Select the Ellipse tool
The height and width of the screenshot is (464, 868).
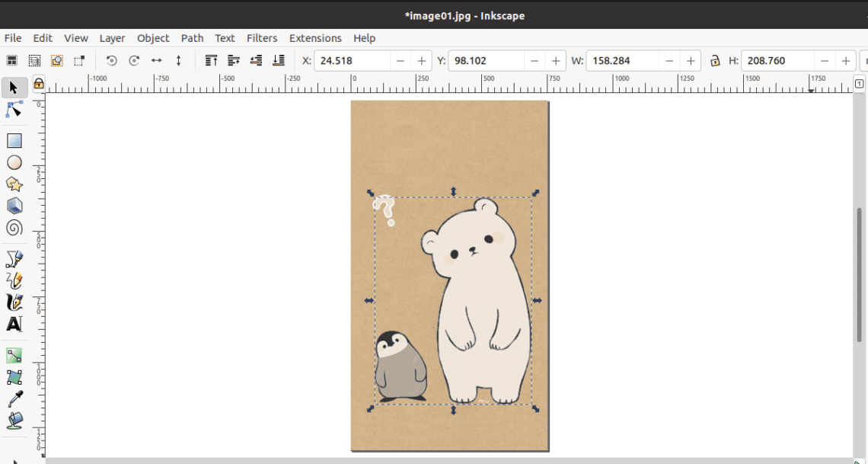[13, 162]
